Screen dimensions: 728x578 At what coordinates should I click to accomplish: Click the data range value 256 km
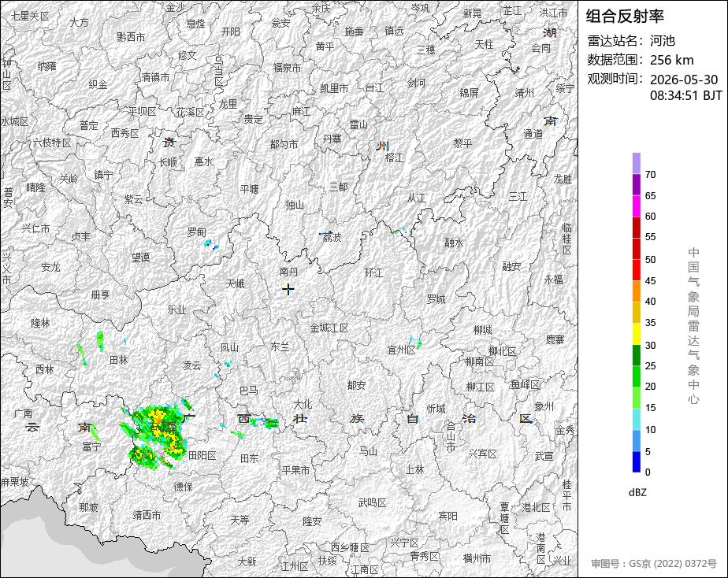(671, 60)
